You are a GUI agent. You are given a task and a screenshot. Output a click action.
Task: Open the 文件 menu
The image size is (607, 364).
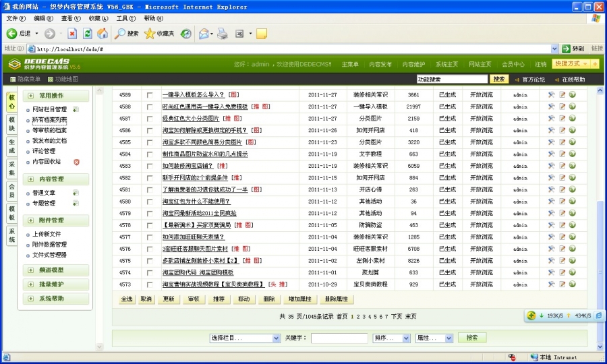16,19
